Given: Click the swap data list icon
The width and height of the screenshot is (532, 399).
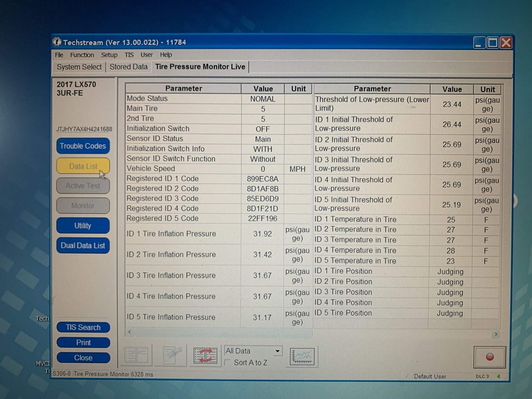Looking at the screenshot, I should click(205, 355).
